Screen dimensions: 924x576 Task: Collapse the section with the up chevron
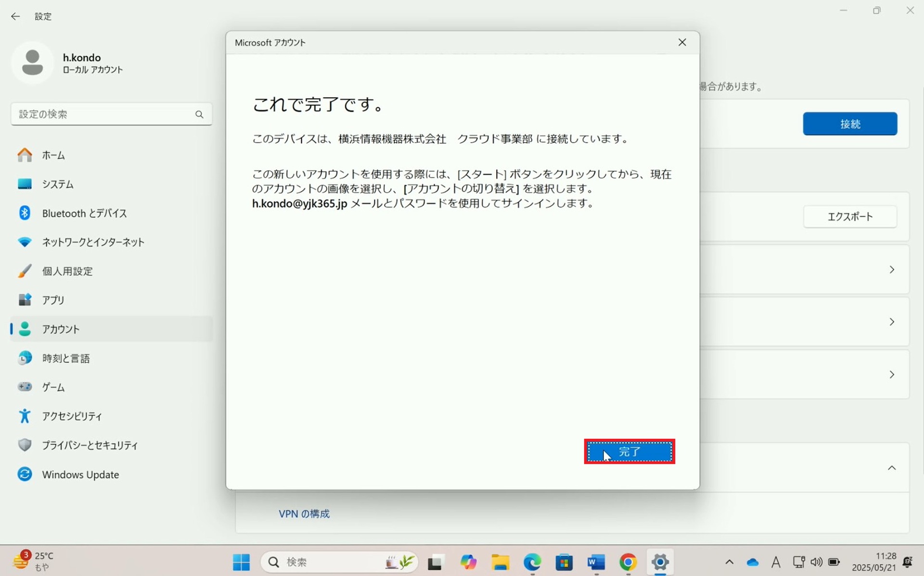pyautogui.click(x=891, y=468)
